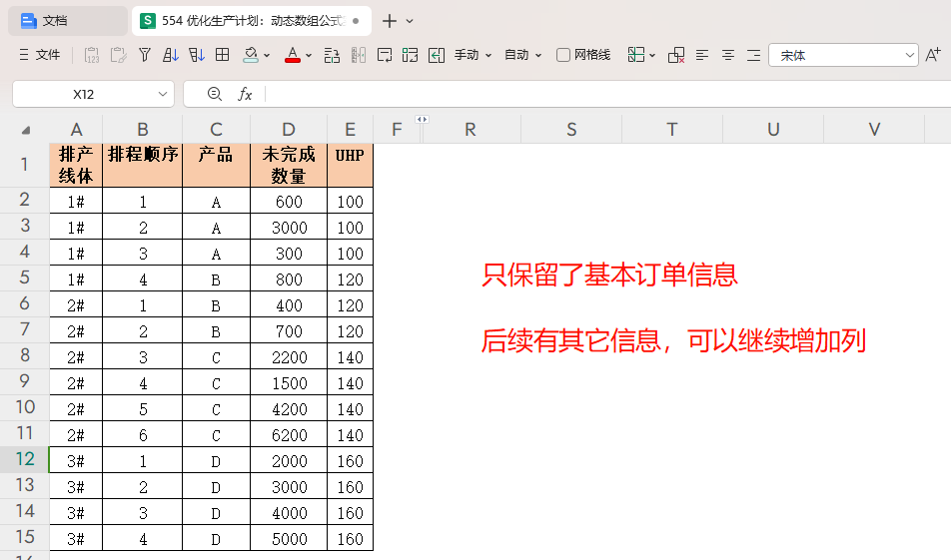This screenshot has width=951, height=560.
Task: Open the 文件 menu
Action: coord(39,55)
